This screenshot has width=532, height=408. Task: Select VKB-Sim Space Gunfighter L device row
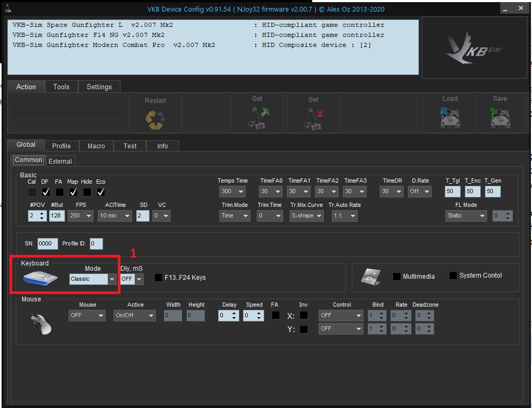click(x=213, y=25)
